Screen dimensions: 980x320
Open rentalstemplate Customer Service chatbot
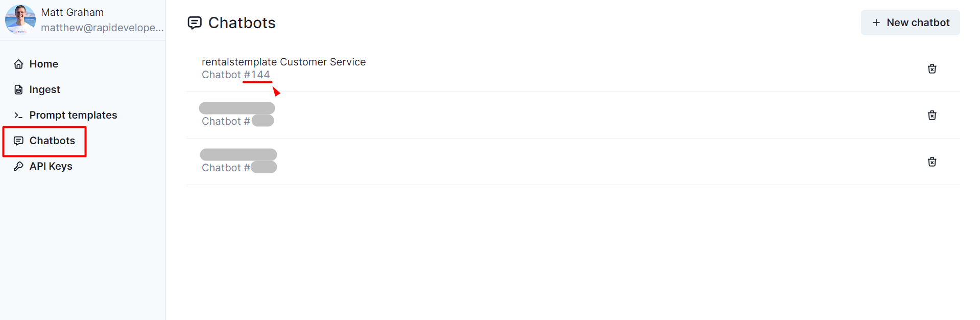tap(283, 62)
